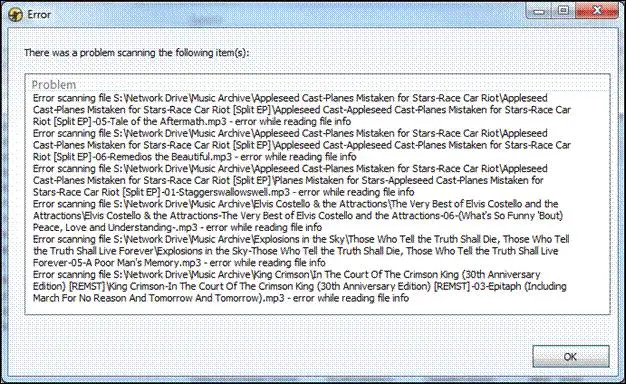Click the application icon in the Error title bar

(15, 15)
